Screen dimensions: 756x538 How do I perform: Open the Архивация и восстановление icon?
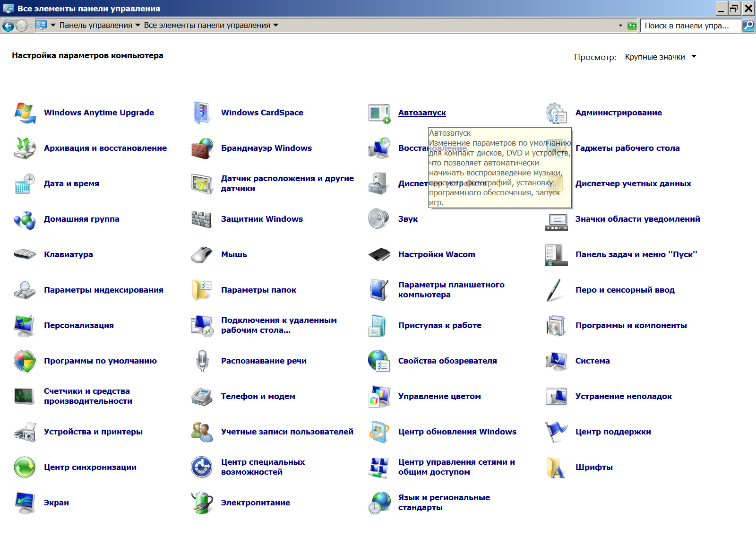point(25,148)
